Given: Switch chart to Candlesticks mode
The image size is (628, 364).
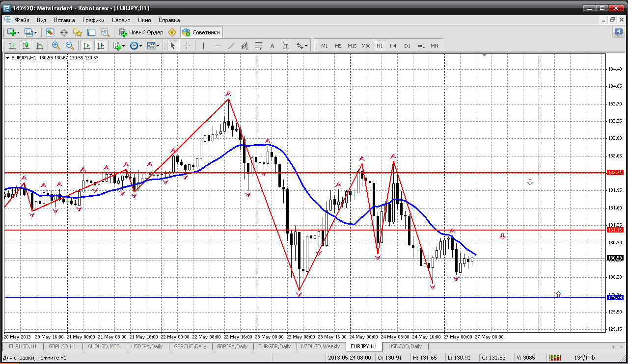Looking at the screenshot, I should tap(26, 46).
